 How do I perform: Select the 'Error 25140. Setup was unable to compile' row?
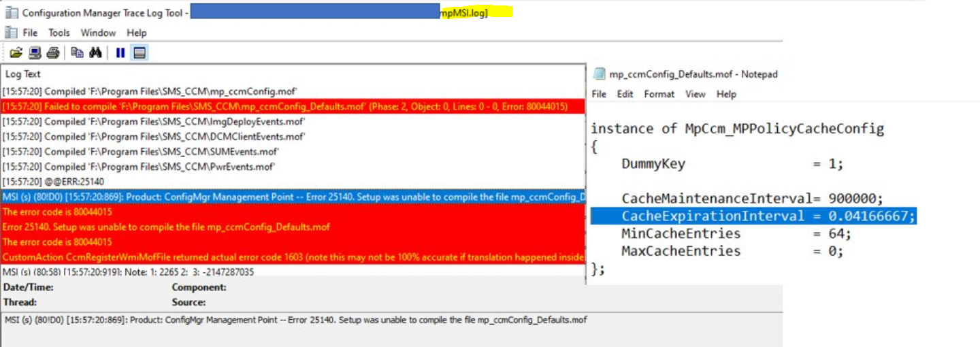tap(293, 227)
